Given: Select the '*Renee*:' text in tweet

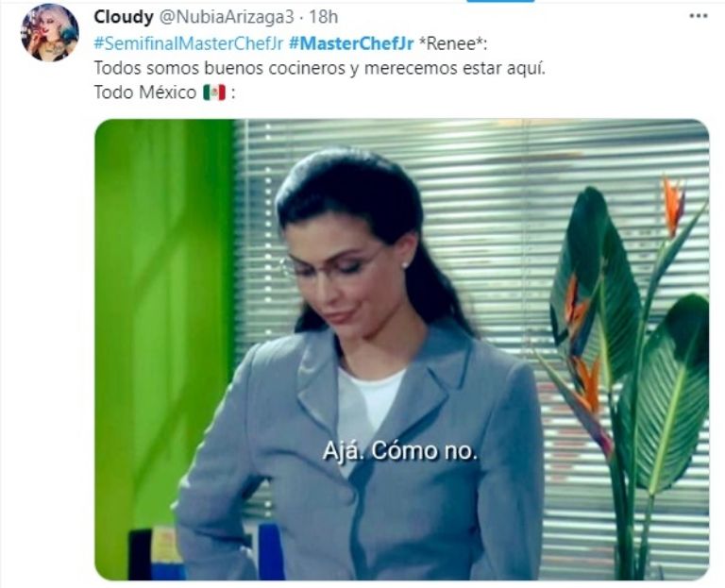Looking at the screenshot, I should (453, 43).
